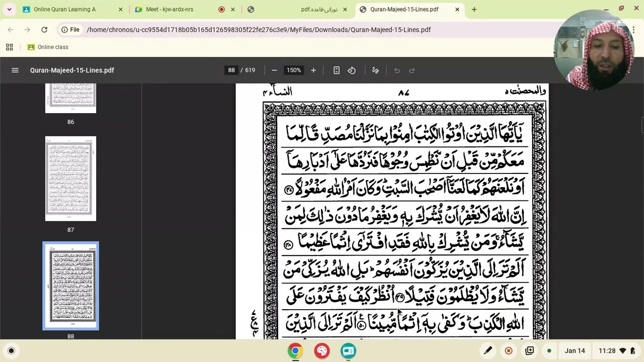
Task: Click the green privacy indicator dot
Action: (549, 351)
